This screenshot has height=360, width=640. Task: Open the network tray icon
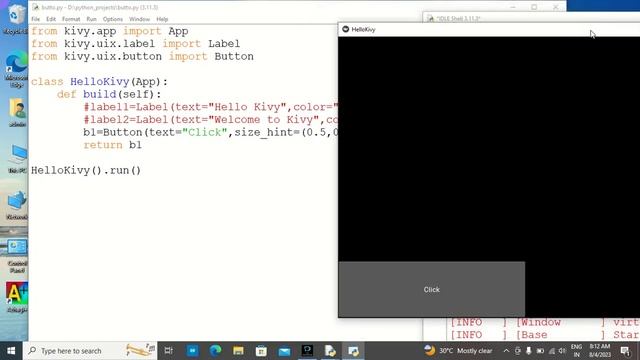point(552,351)
